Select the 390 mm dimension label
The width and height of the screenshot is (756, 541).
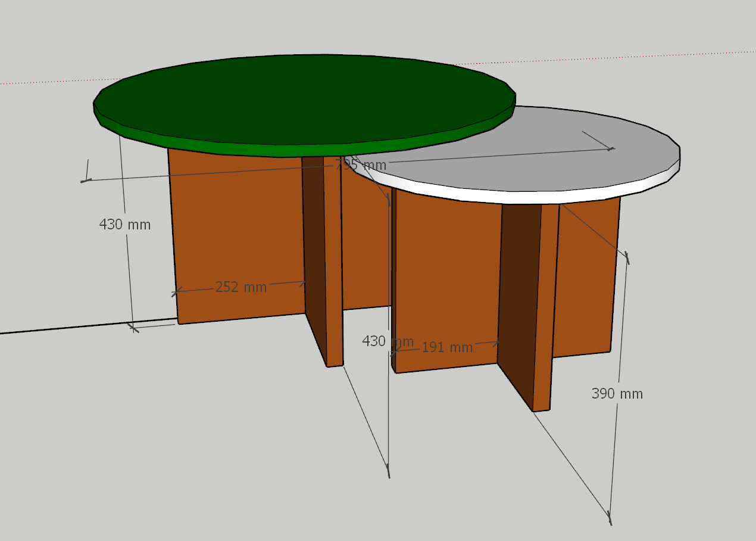[x=617, y=394]
